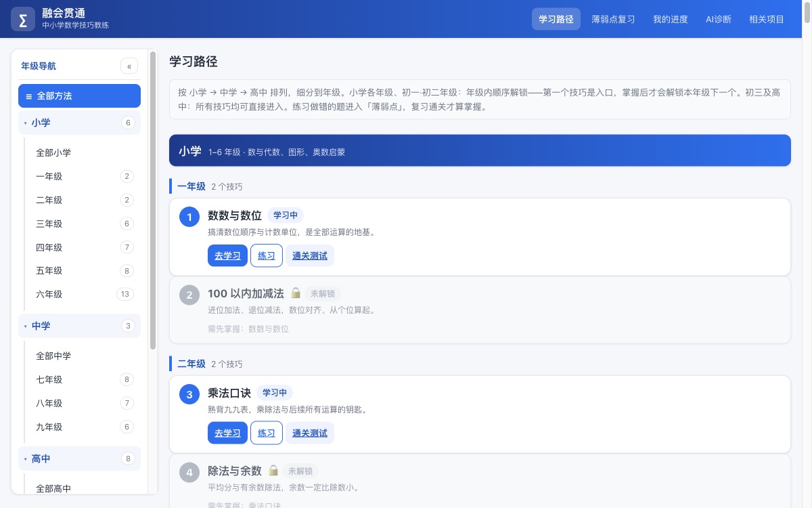Click the 除法与余数 card title
Screen dimensions: 812x508
pyautogui.click(x=235, y=471)
